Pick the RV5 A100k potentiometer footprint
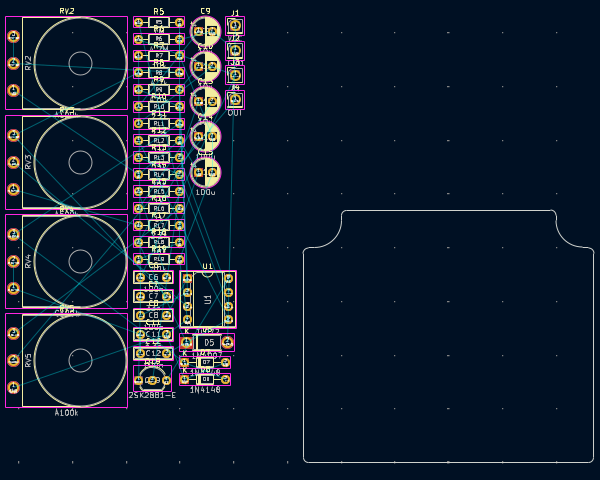 pyautogui.click(x=80, y=360)
